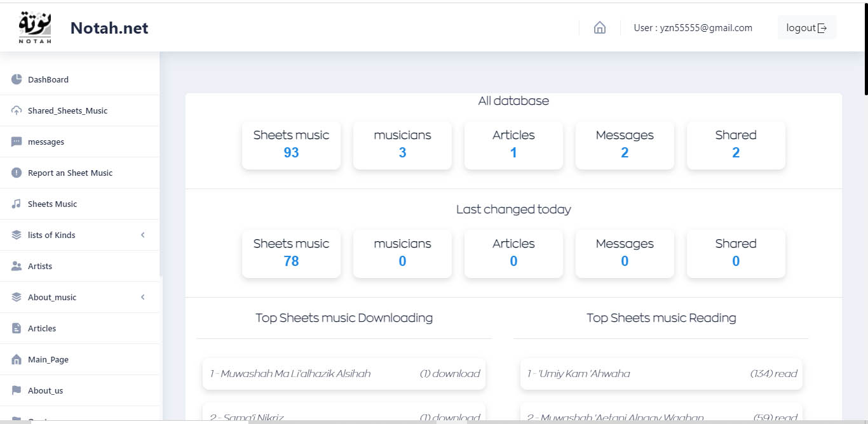The height and width of the screenshot is (424, 868).
Task: Click the Main_Page house icon in sidebar
Action: point(17,359)
